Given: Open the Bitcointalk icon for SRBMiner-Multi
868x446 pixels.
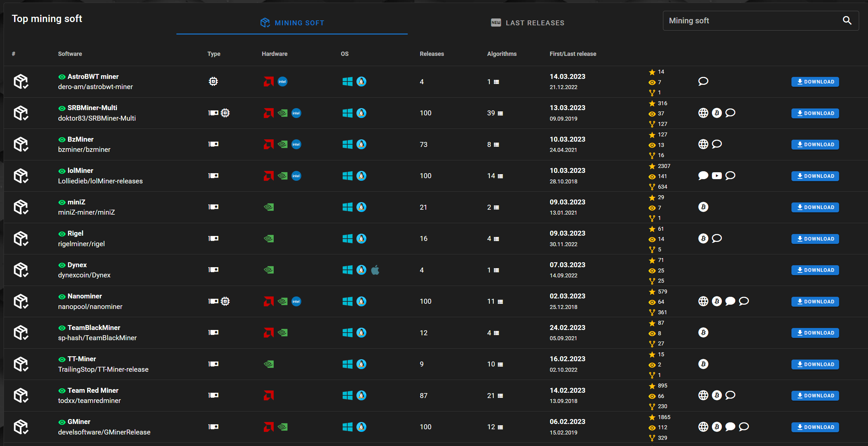Looking at the screenshot, I should (716, 113).
